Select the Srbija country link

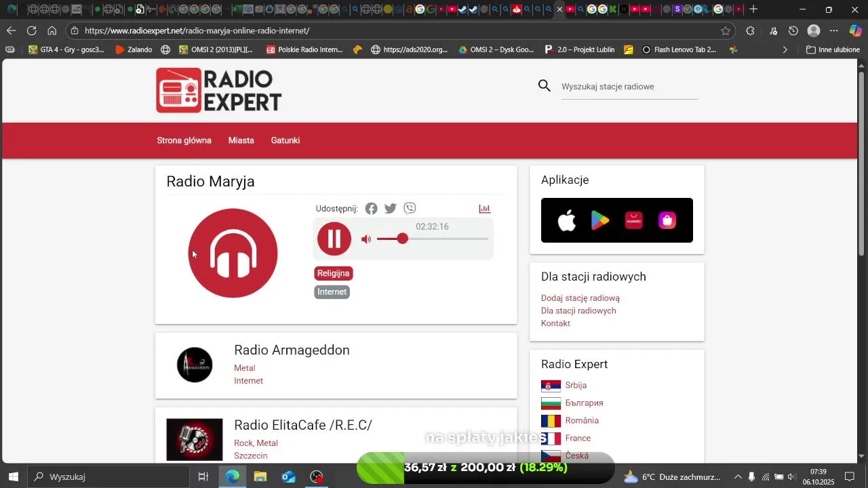click(576, 385)
